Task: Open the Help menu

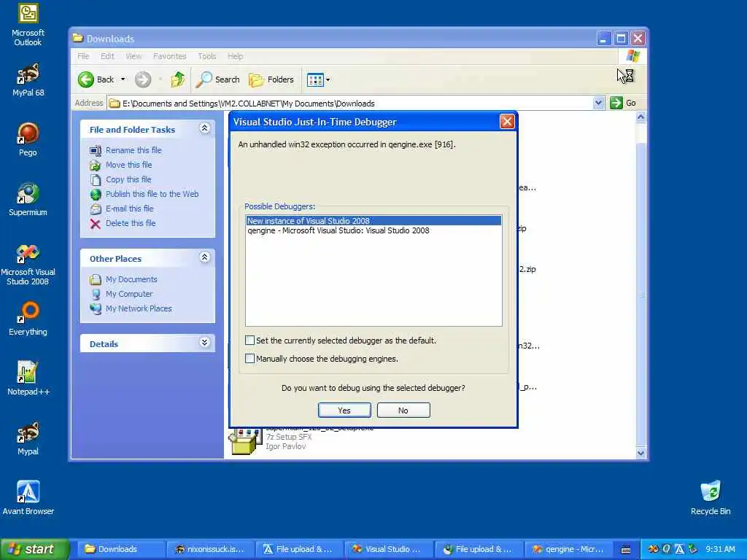Action: (236, 56)
